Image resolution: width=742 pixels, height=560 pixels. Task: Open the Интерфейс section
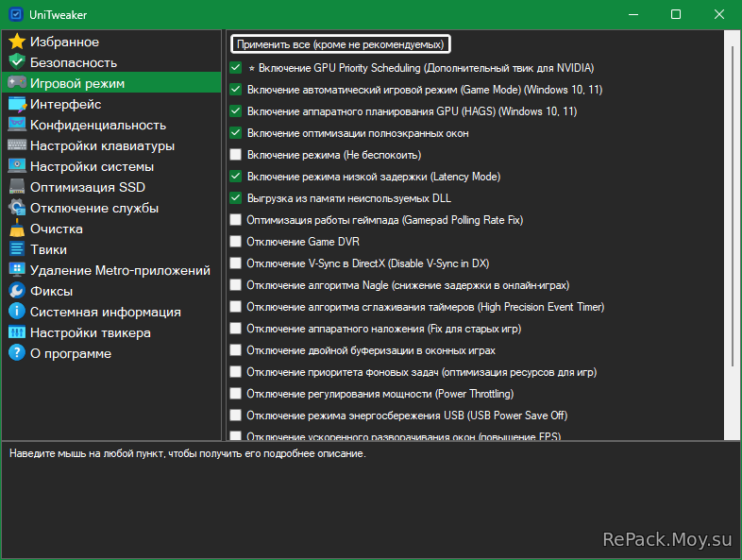[65, 104]
